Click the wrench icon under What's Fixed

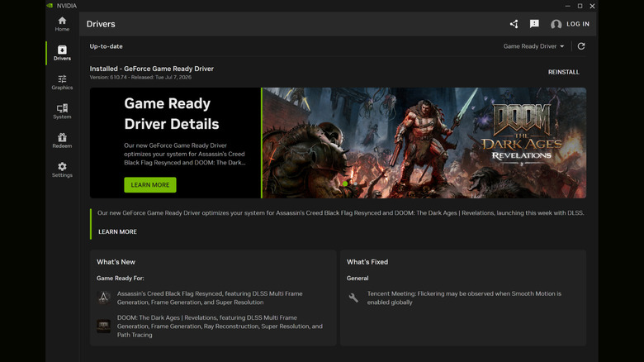coord(353,298)
